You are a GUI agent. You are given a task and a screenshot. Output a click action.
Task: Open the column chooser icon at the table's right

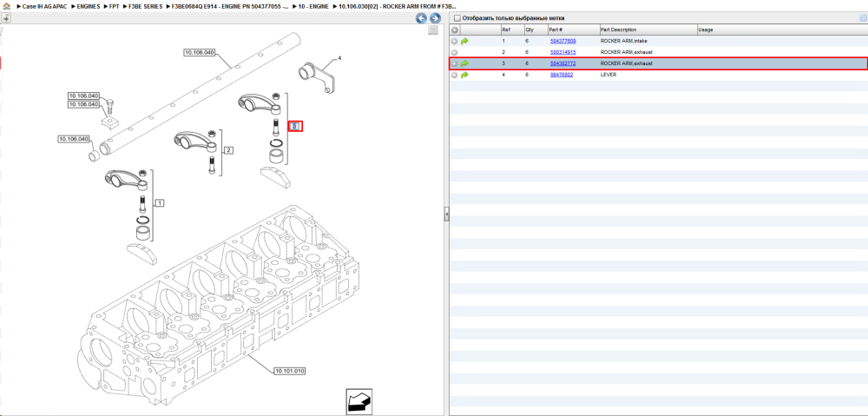click(x=863, y=18)
